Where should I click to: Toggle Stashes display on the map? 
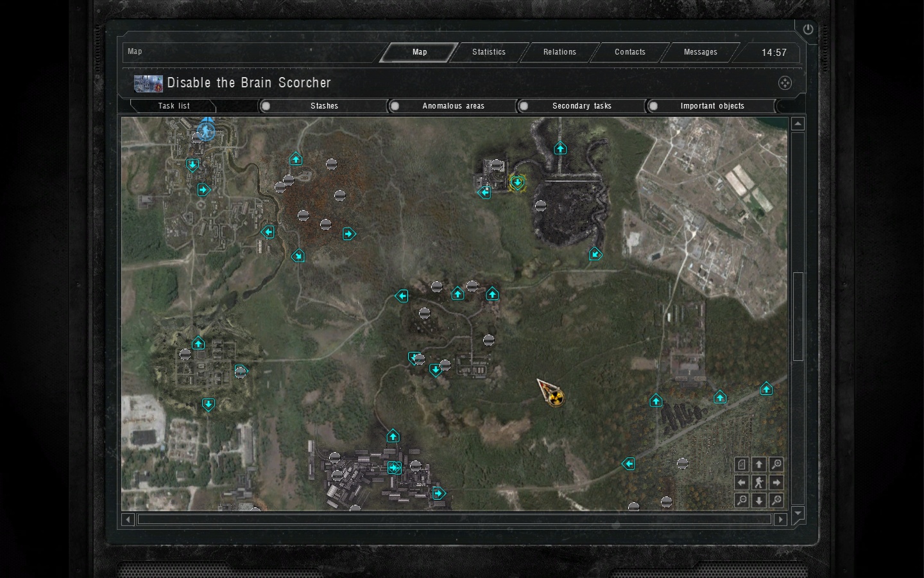click(324, 106)
